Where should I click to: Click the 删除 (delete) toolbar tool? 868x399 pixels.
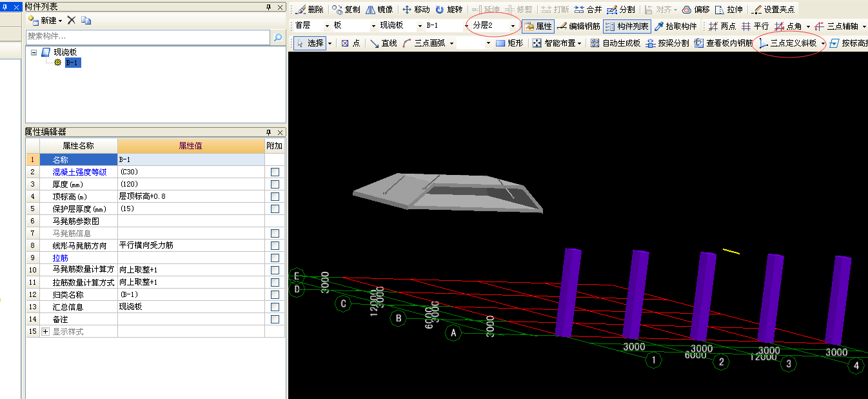coord(310,10)
